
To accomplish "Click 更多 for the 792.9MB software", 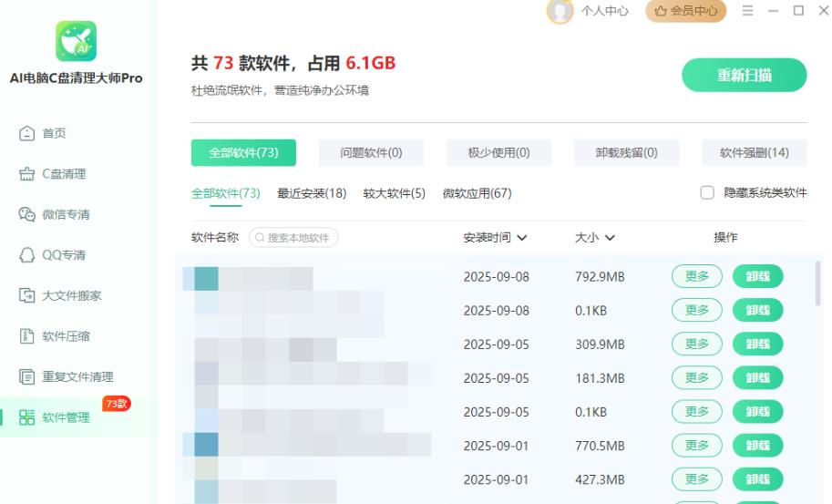I will point(697,276).
